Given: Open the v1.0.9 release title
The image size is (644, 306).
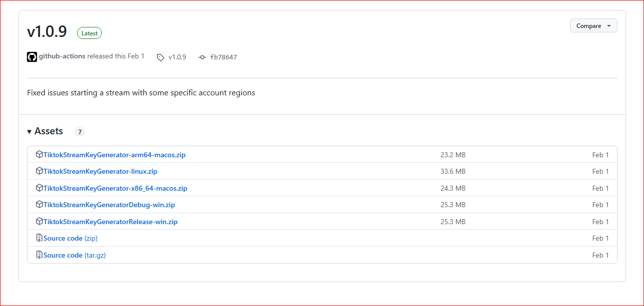Looking at the screenshot, I should 47,32.
